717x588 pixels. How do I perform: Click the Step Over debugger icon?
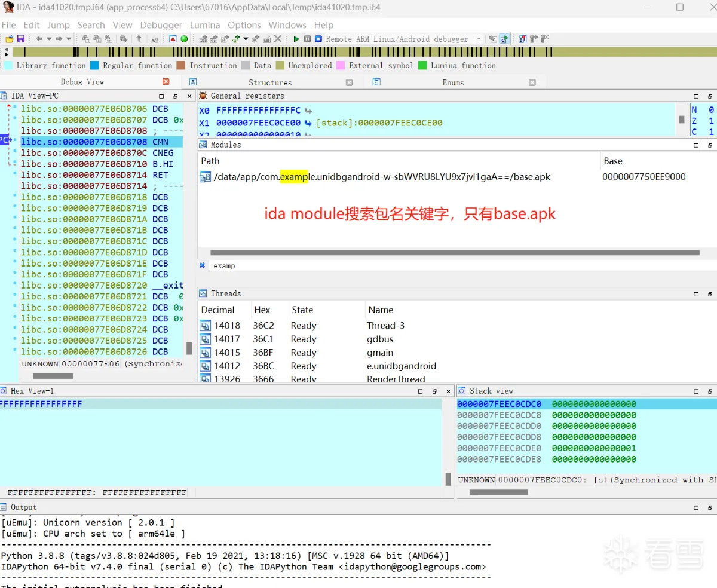(504, 39)
